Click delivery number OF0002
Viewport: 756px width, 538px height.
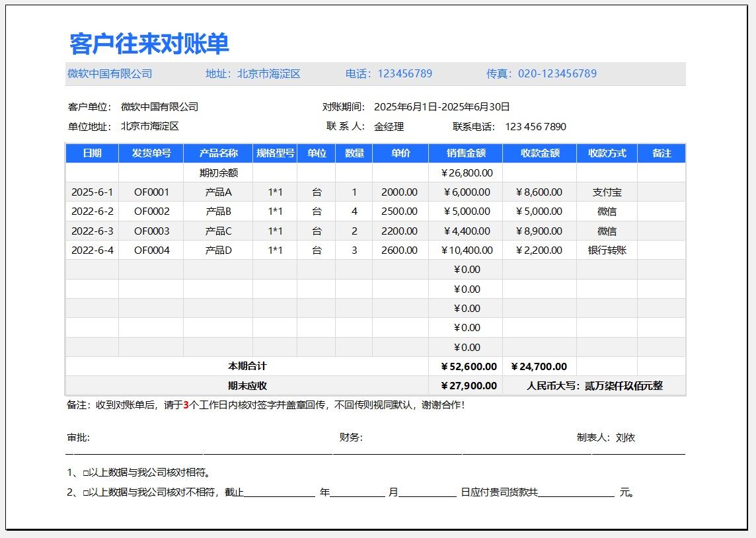tap(151, 211)
